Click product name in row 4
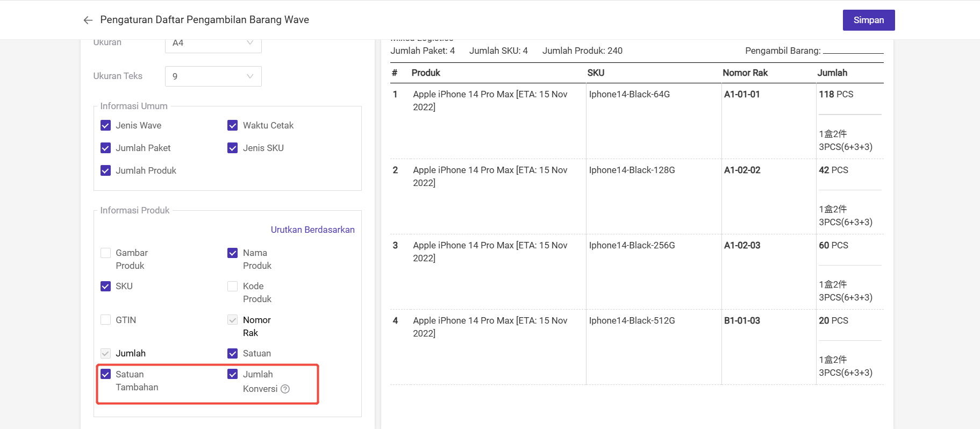Screen dimensions: 980x429 tap(490, 327)
